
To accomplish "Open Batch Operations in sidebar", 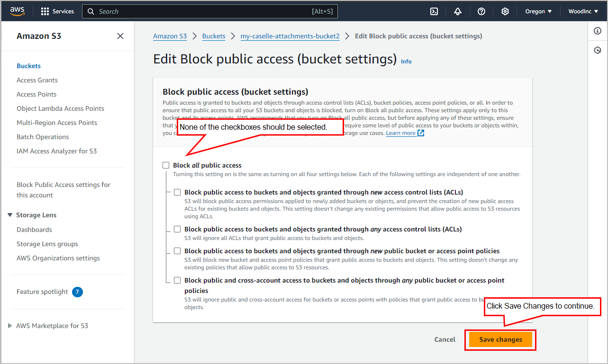I will coord(43,137).
